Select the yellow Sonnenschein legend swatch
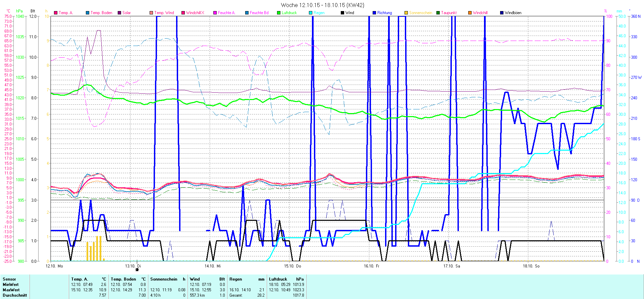This screenshot has width=644, height=299. (x=406, y=13)
